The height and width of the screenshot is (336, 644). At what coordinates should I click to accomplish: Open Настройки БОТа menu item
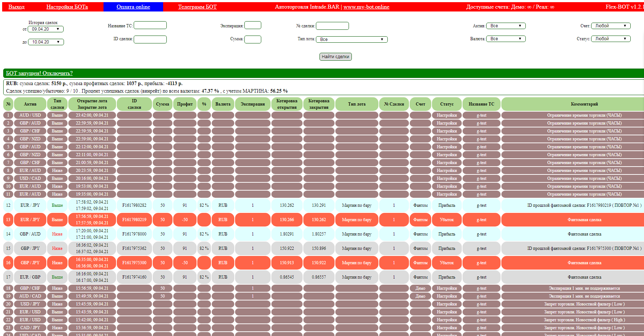coord(67,7)
